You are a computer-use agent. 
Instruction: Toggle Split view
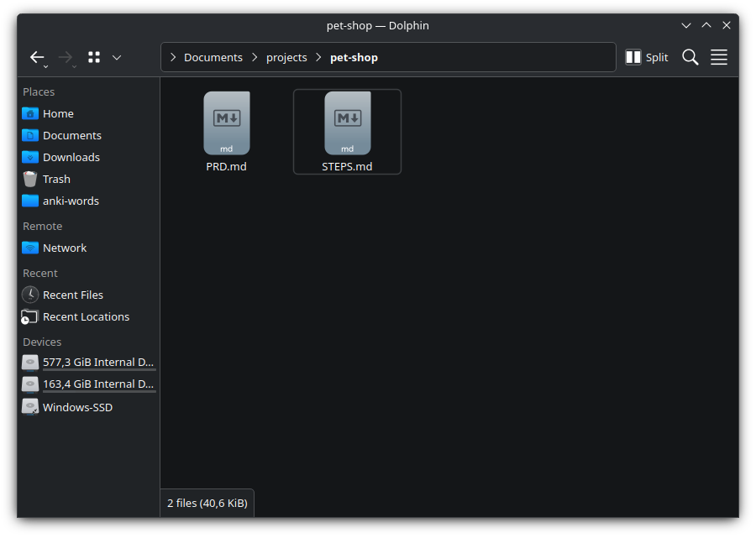point(647,57)
